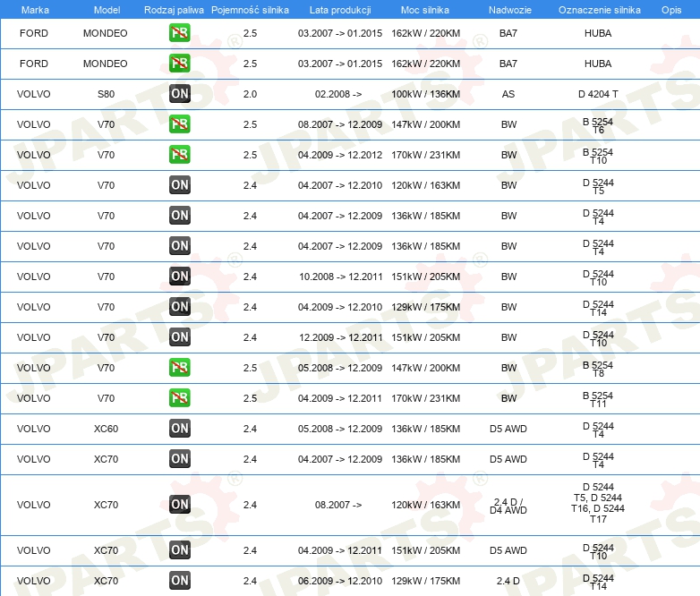Click the multi-line engine code D 5244 T5, T16, T17

click(598, 503)
